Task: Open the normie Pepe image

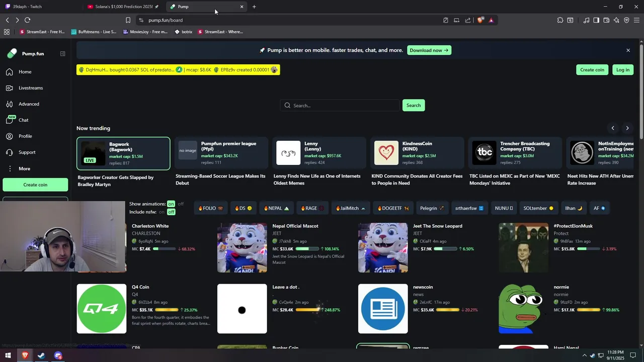Action: click(523, 309)
